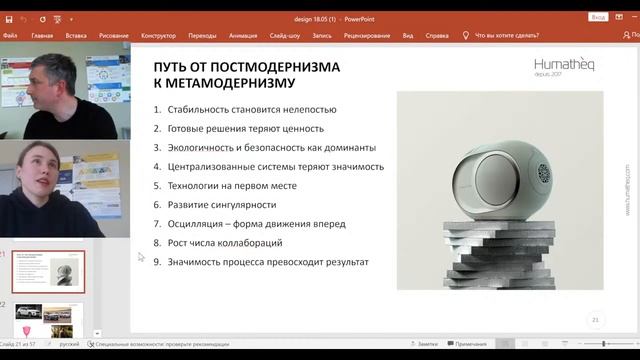The height and width of the screenshot is (360, 640).
Task: Open the Справка ribbon tab
Action: pos(437,36)
